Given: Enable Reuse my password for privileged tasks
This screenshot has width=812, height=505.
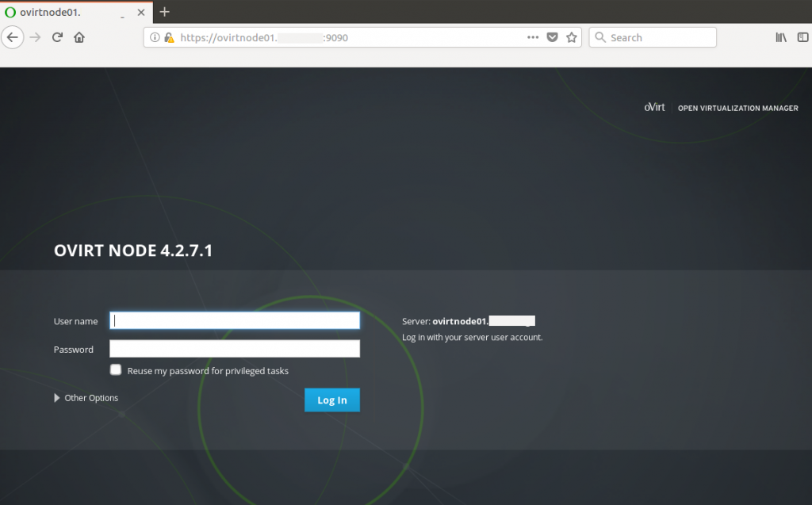Looking at the screenshot, I should click(116, 369).
